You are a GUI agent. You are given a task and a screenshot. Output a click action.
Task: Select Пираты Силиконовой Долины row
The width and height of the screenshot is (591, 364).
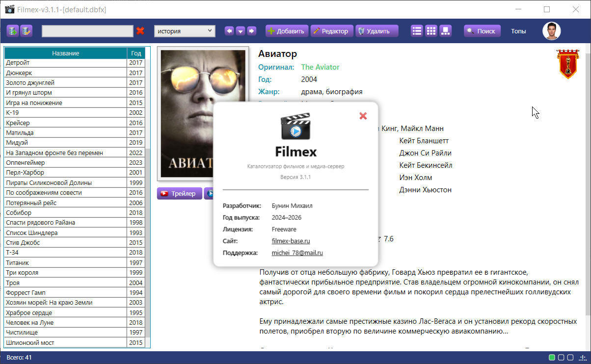coord(75,183)
